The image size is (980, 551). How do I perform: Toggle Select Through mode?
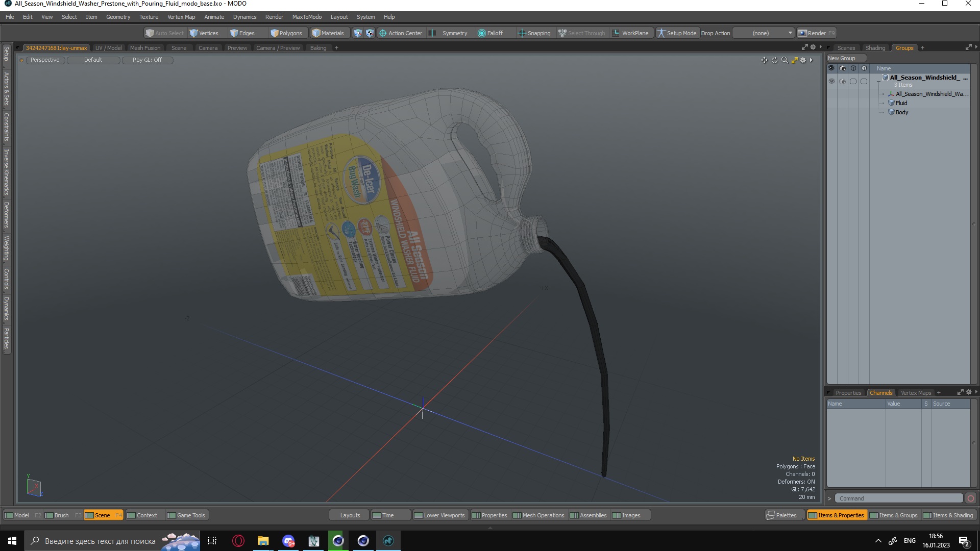click(582, 33)
